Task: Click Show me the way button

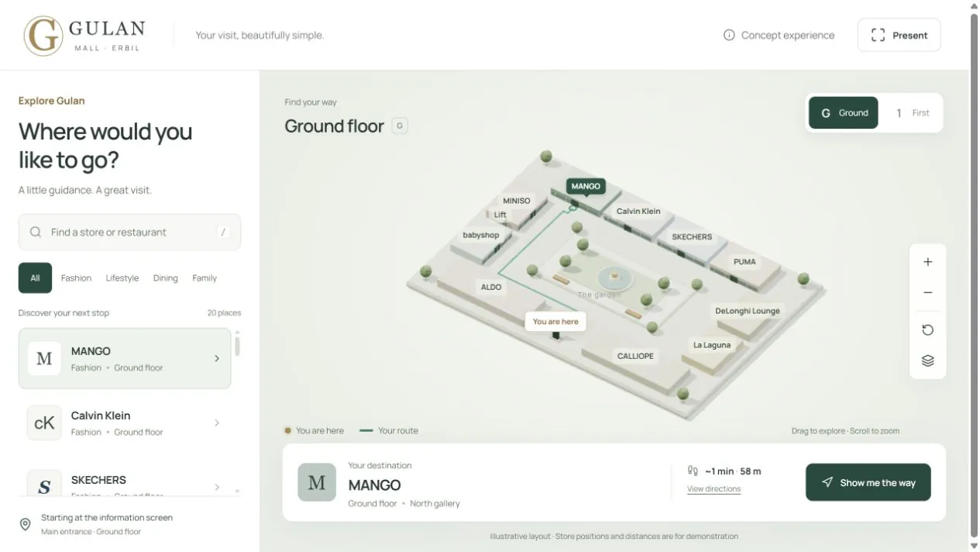Action: 868,482
